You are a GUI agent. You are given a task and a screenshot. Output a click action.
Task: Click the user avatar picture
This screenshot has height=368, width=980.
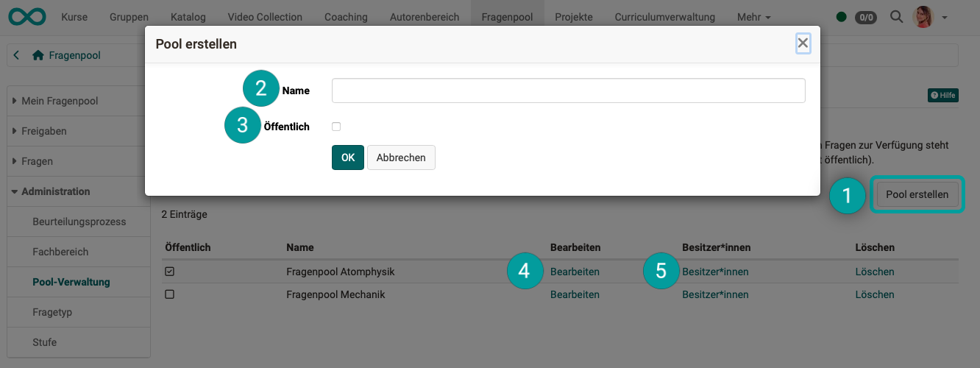[x=923, y=16]
